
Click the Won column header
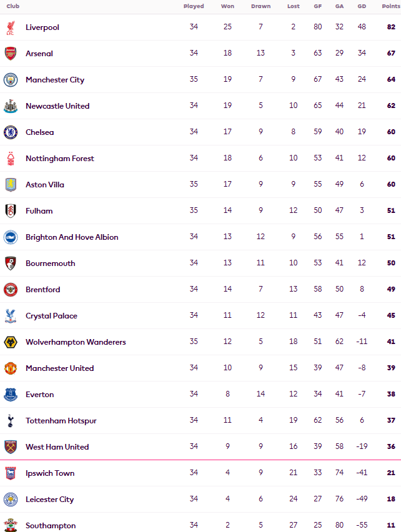coord(227,6)
